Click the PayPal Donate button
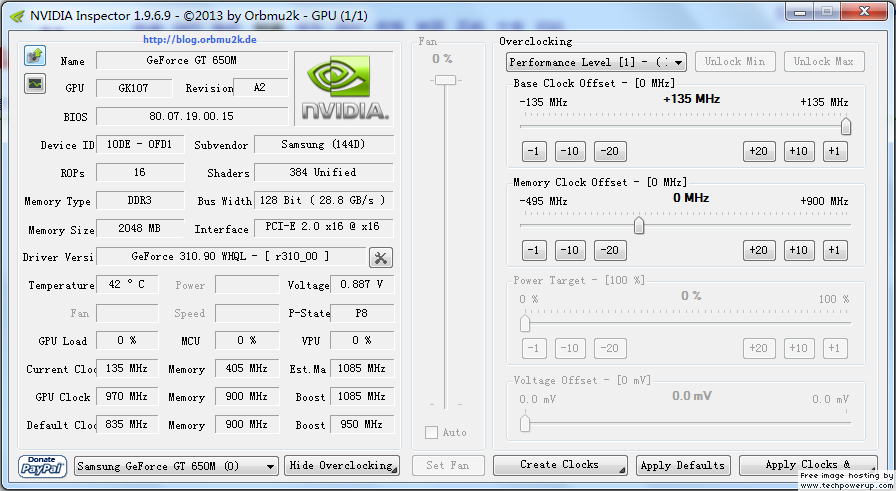The width and height of the screenshot is (896, 491). point(42,466)
